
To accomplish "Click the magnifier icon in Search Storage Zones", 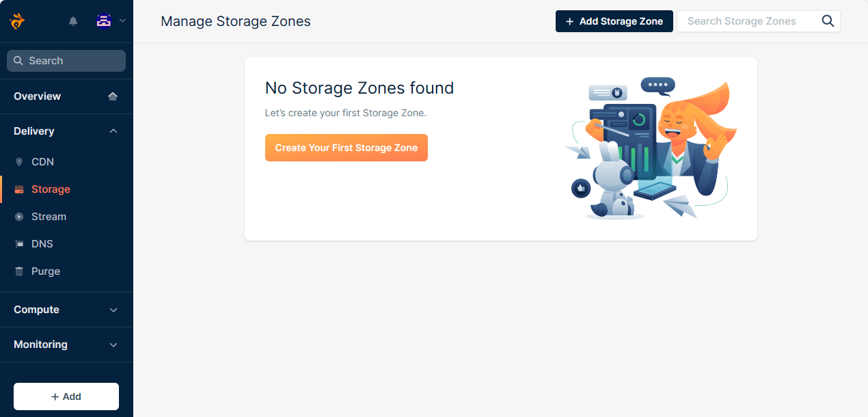I will click(x=828, y=21).
